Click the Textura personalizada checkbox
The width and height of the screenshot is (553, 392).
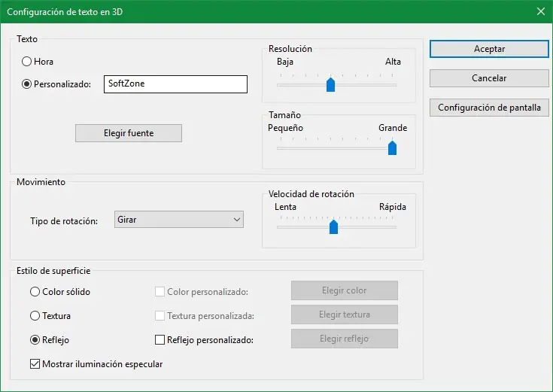160,315
